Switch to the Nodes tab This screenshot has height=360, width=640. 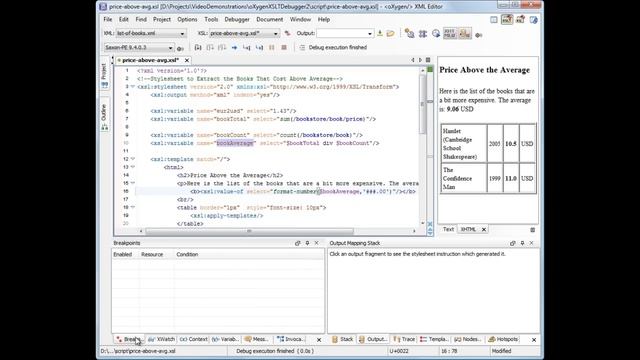click(468, 339)
